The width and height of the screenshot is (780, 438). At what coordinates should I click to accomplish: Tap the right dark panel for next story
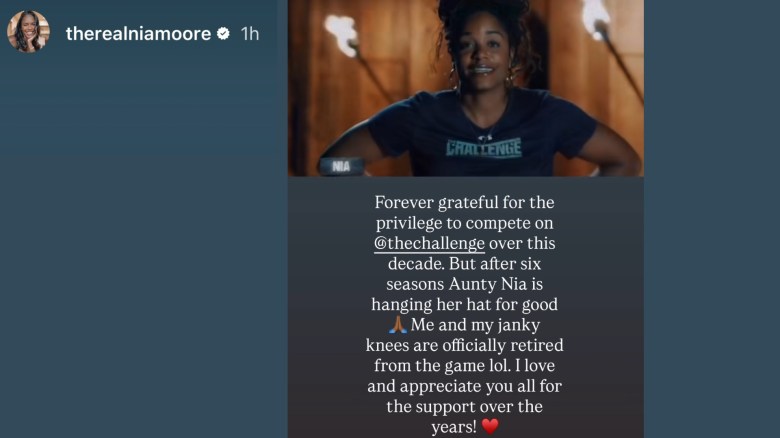pos(712,219)
